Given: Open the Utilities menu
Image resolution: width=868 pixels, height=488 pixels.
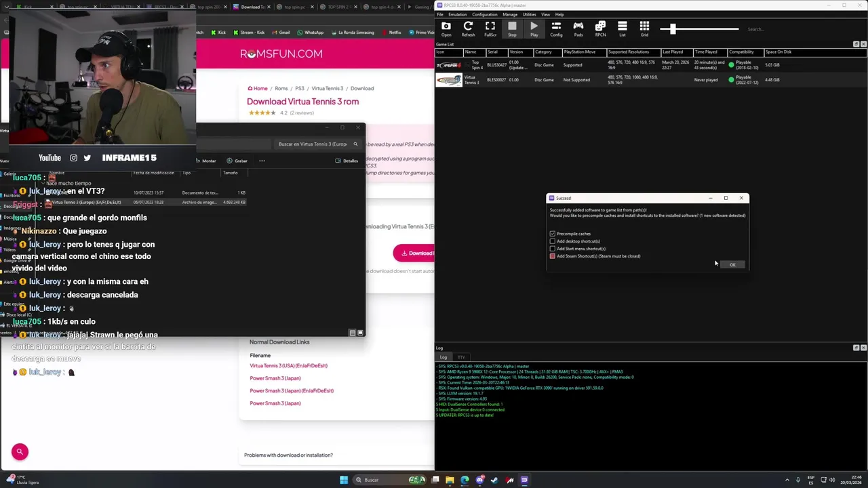Looking at the screenshot, I should 529,14.
